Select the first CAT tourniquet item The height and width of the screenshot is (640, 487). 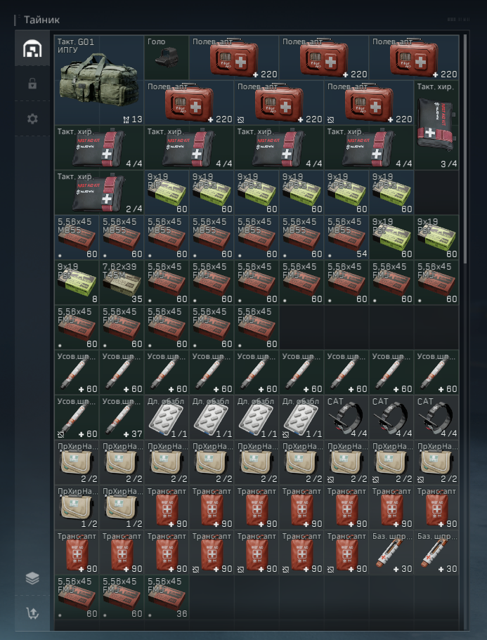[347, 417]
